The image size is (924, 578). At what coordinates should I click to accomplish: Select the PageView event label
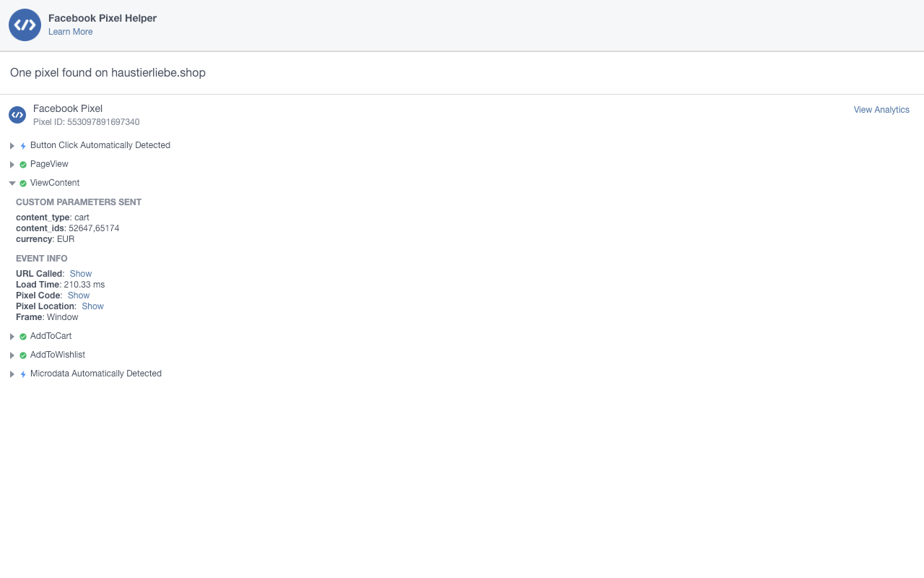click(x=49, y=164)
